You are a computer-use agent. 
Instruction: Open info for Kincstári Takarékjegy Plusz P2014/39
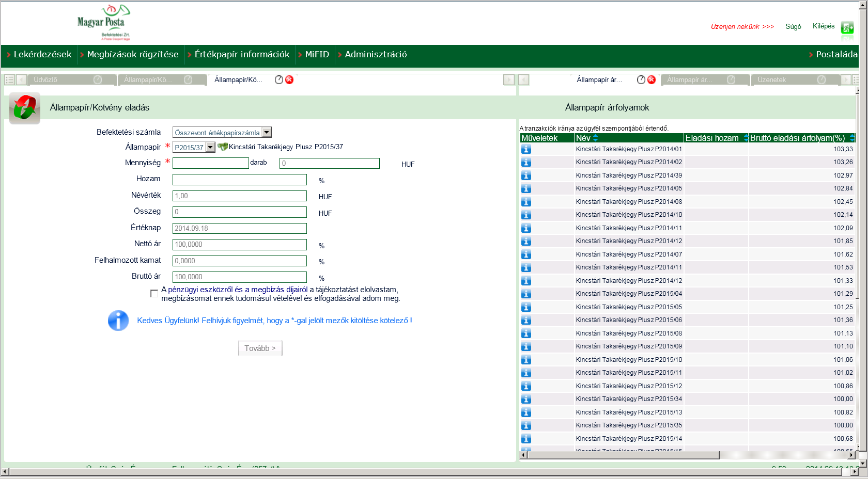pyautogui.click(x=526, y=175)
